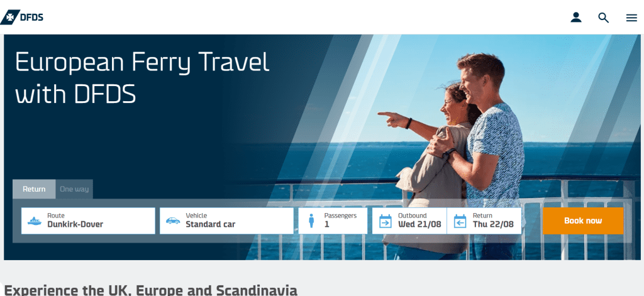Screen dimensions: 644x296
Task: Click the person icon beside Passengers
Action: (311, 221)
